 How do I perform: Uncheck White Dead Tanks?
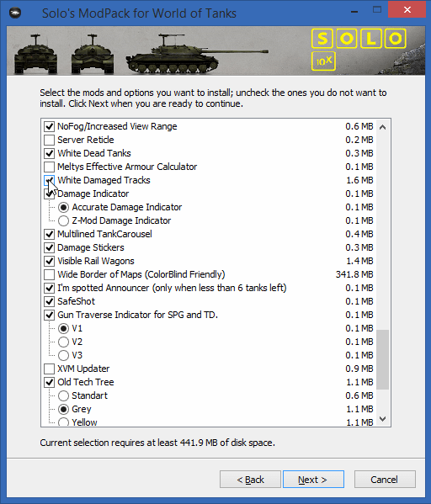(x=49, y=153)
